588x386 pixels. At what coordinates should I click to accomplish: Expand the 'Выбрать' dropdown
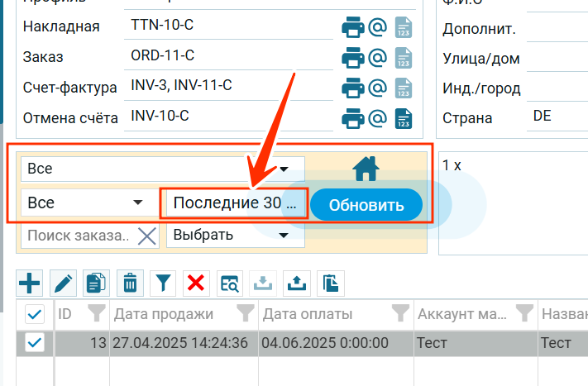pos(235,235)
